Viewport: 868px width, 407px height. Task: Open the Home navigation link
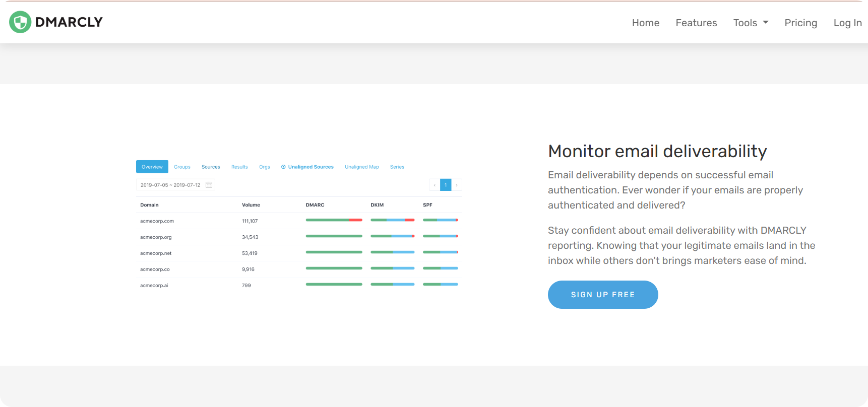(x=645, y=23)
